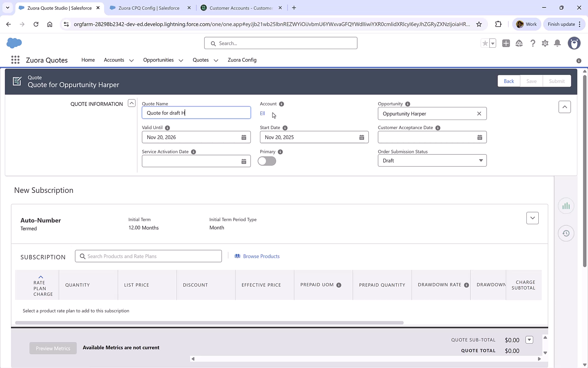The height and width of the screenshot is (368, 588).
Task: Open the quote history side panel icon
Action: coord(566,233)
